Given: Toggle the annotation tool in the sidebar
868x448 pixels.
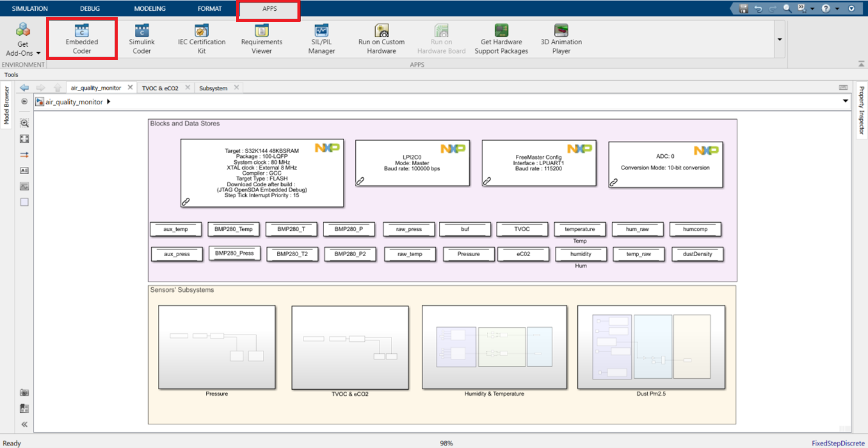Looking at the screenshot, I should pos(24,170).
